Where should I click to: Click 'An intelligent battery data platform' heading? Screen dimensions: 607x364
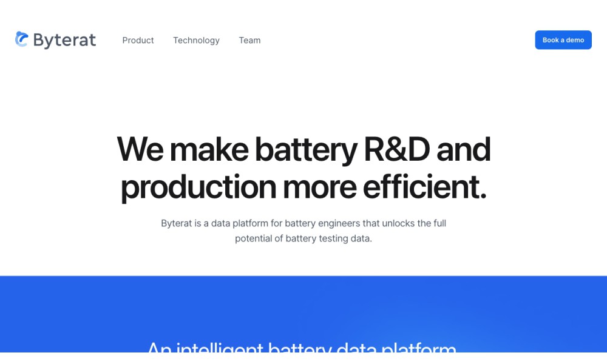click(302, 346)
